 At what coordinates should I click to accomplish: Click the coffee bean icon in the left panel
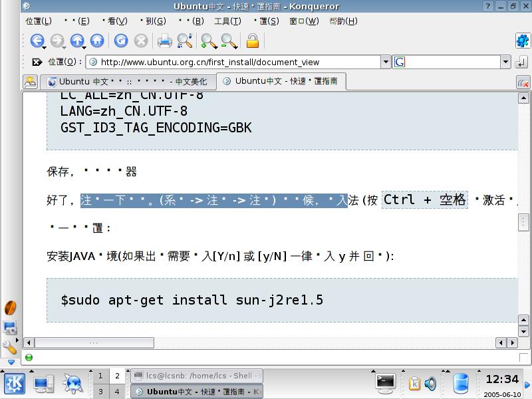pyautogui.click(x=10, y=308)
